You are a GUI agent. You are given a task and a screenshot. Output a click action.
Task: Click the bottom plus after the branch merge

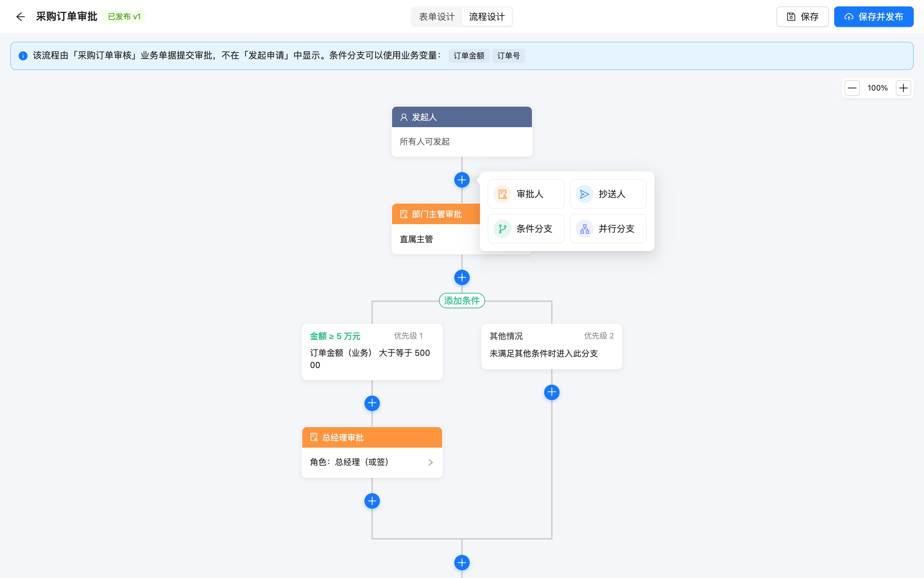[462, 563]
